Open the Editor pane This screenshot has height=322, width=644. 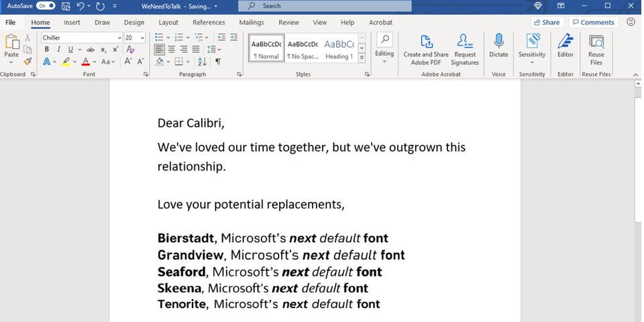(x=566, y=46)
